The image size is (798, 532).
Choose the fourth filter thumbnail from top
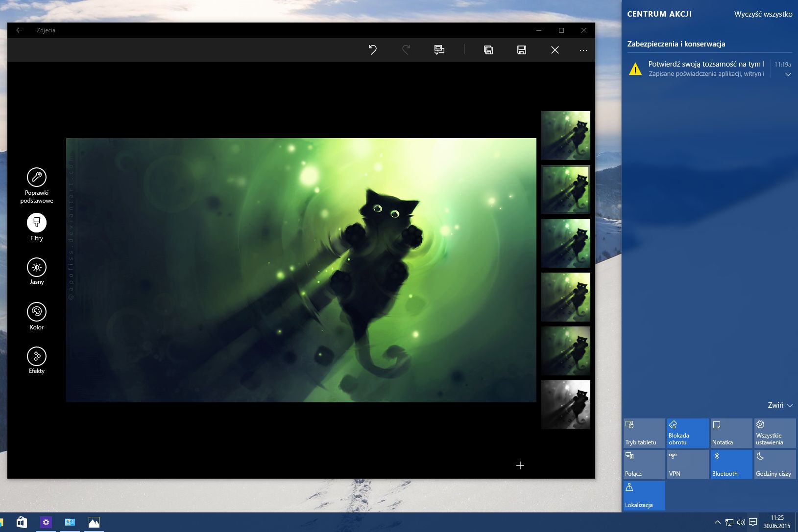coord(566,297)
